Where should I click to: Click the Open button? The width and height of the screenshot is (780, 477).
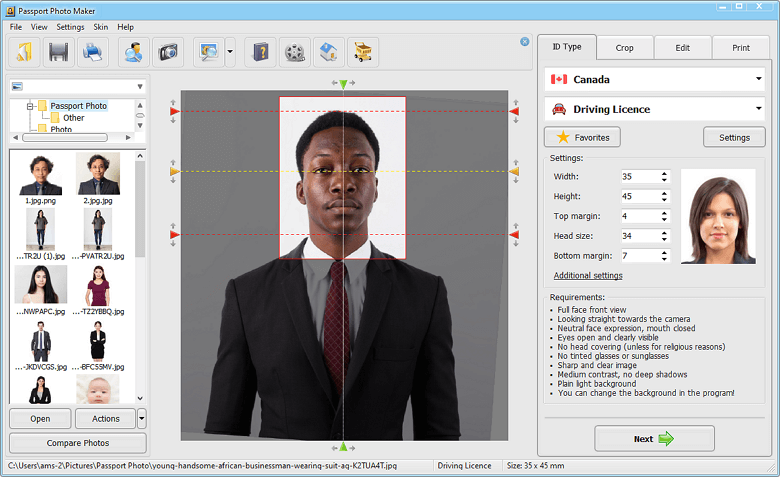pyautogui.click(x=40, y=418)
